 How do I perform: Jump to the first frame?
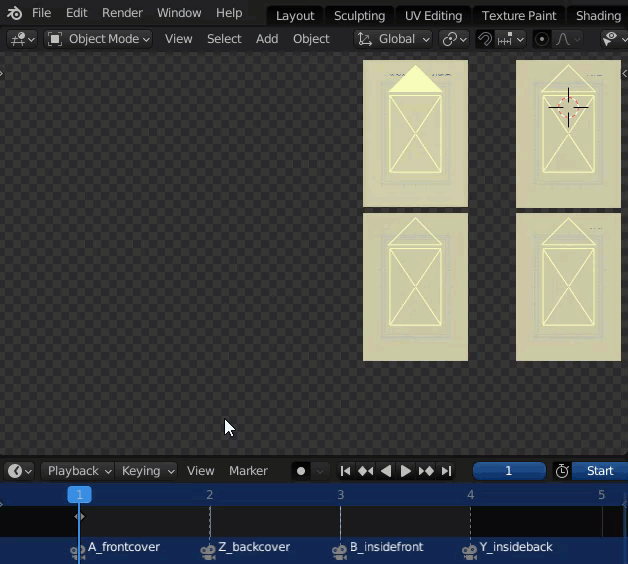tap(345, 471)
